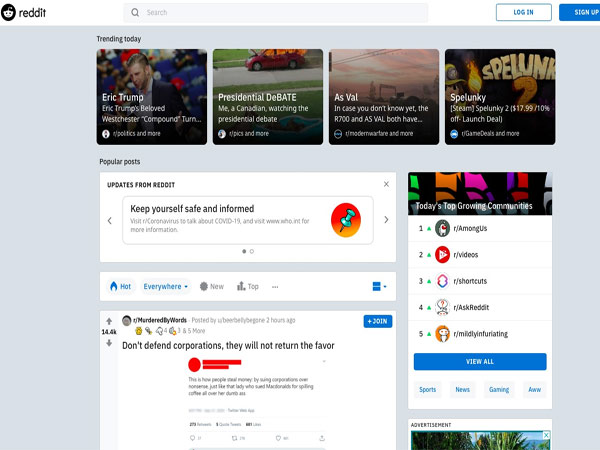
Task: Click the r/mildlyinfuriating community icon
Action: point(443,334)
